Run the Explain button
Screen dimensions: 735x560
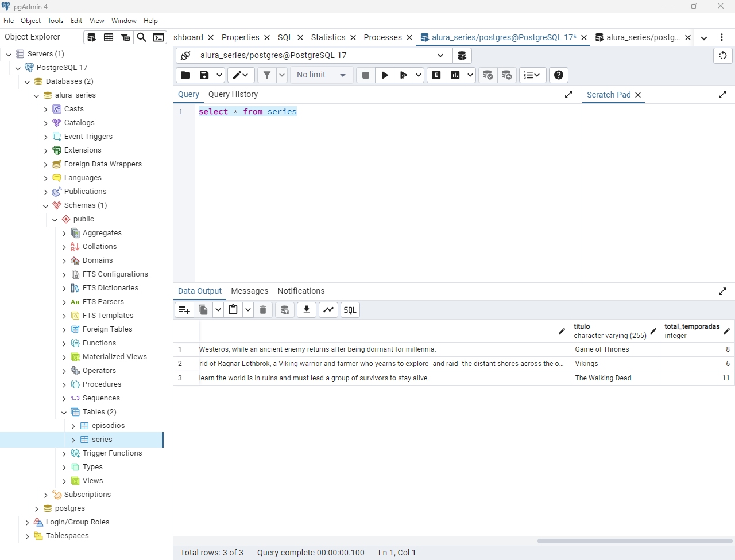click(436, 75)
